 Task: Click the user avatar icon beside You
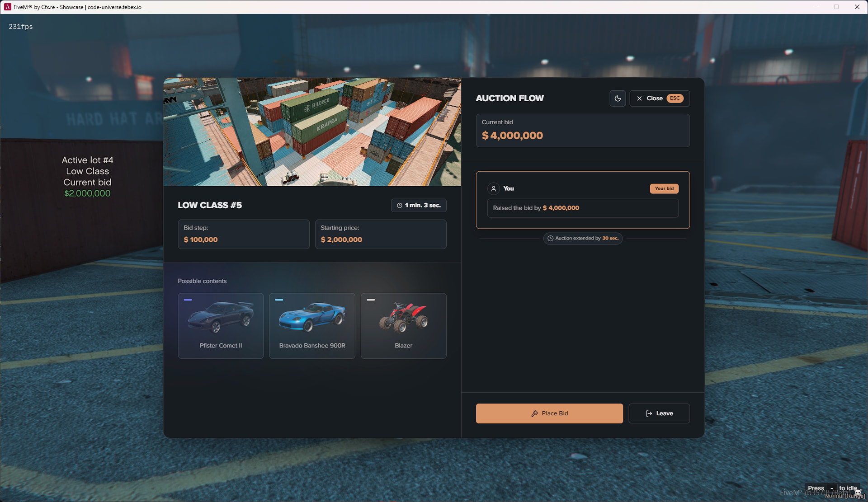click(494, 188)
